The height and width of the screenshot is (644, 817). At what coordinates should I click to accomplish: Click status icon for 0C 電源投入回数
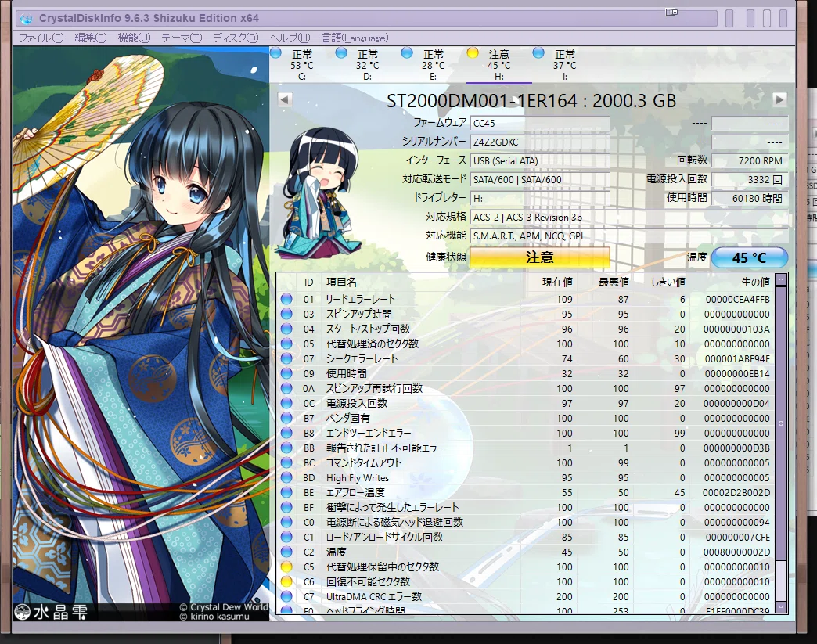click(286, 403)
